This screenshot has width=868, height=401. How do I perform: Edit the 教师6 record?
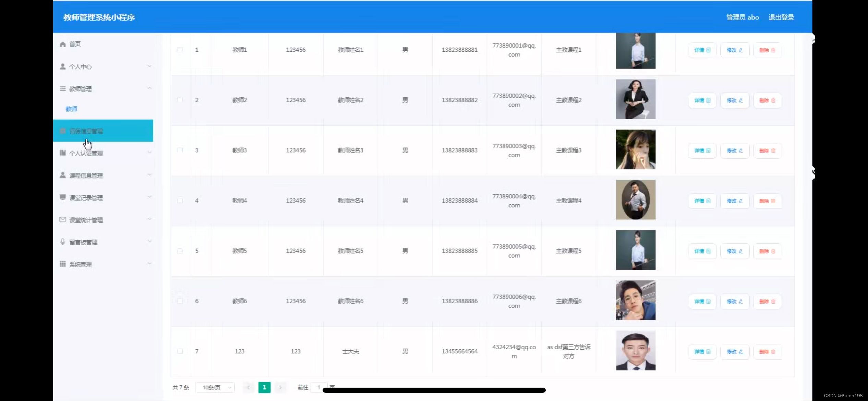click(x=735, y=302)
